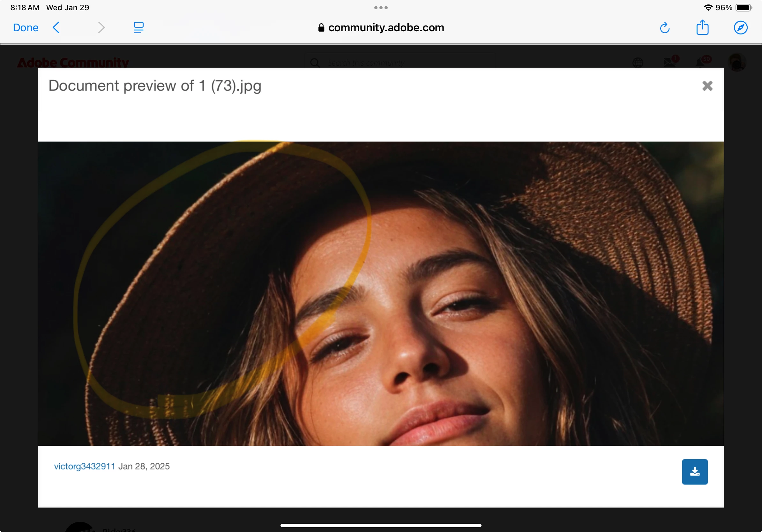762x532 pixels.
Task: Click the woman-in-hat preview image
Action: [x=381, y=293]
